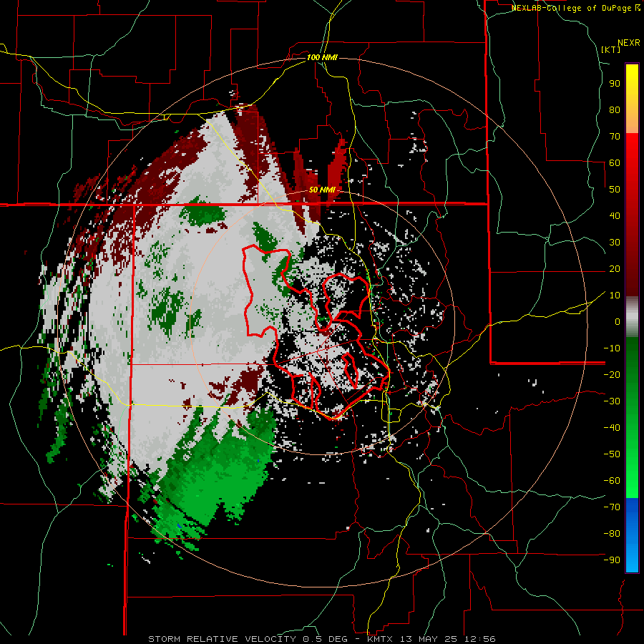Click the 40 value on the velocity scale
The image size is (644, 644).
615,215
